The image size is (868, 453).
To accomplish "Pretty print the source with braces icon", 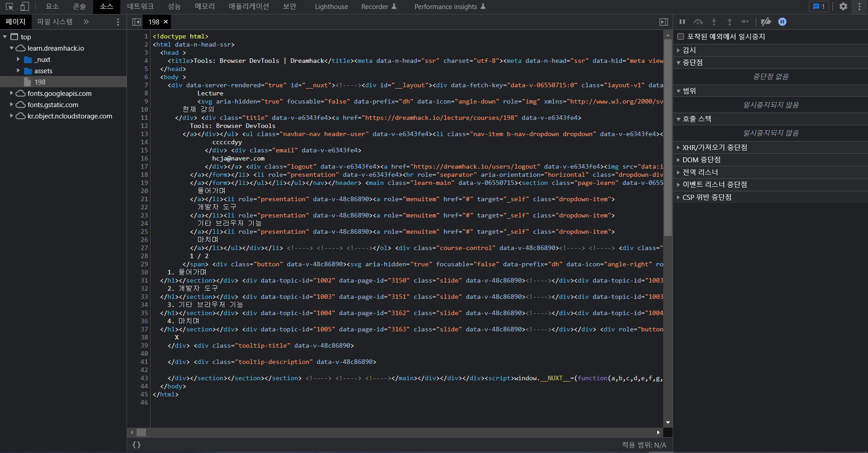I will pos(137,445).
